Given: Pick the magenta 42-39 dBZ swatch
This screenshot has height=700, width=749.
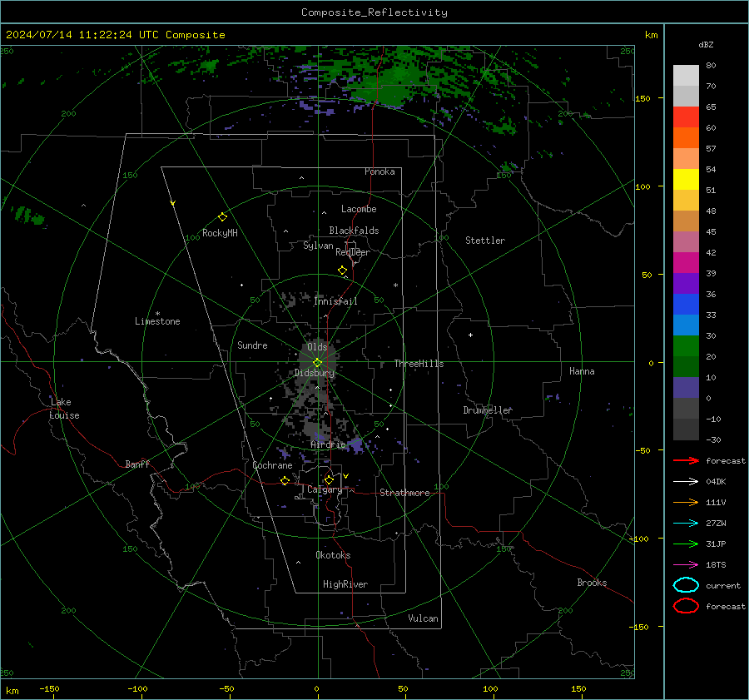Looking at the screenshot, I should pos(686,262).
